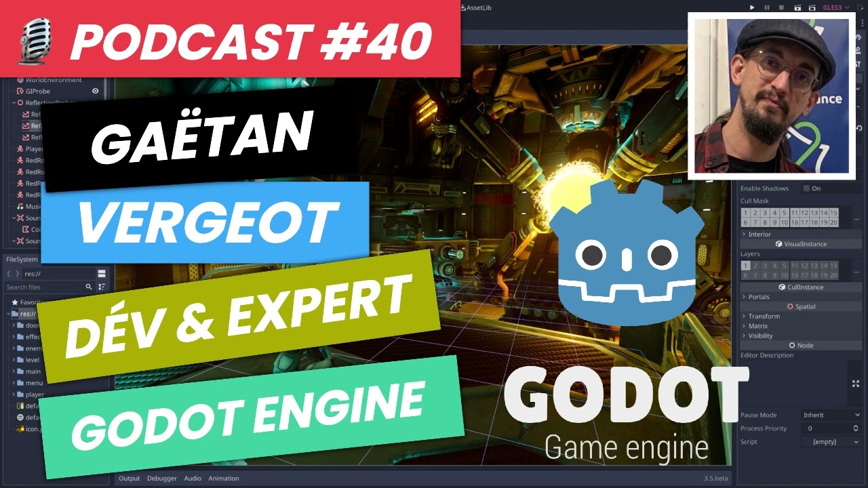Toggle Cull Mask layer 20

(x=834, y=222)
